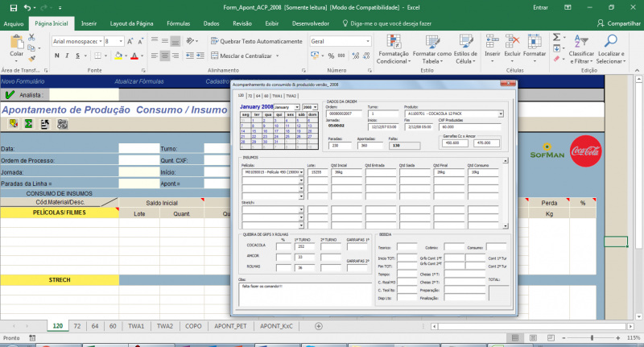The width and height of the screenshot is (644, 347).
Task: Open the font name dropdown
Action: 100,40
